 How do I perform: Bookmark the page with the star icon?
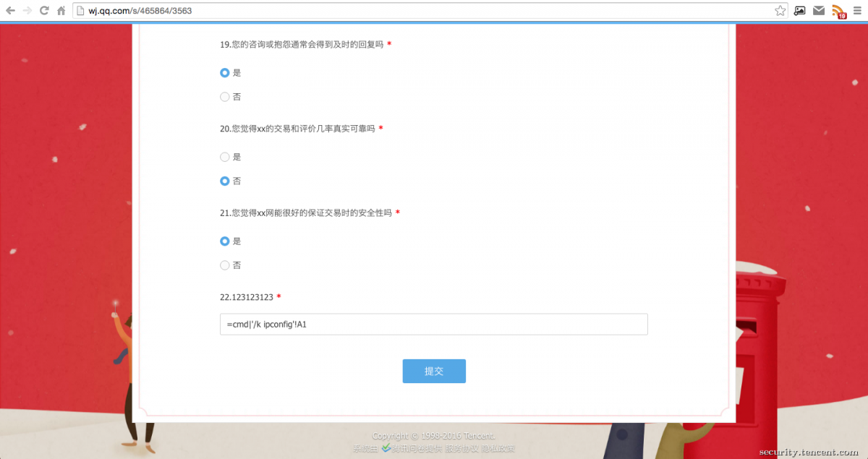pyautogui.click(x=780, y=11)
